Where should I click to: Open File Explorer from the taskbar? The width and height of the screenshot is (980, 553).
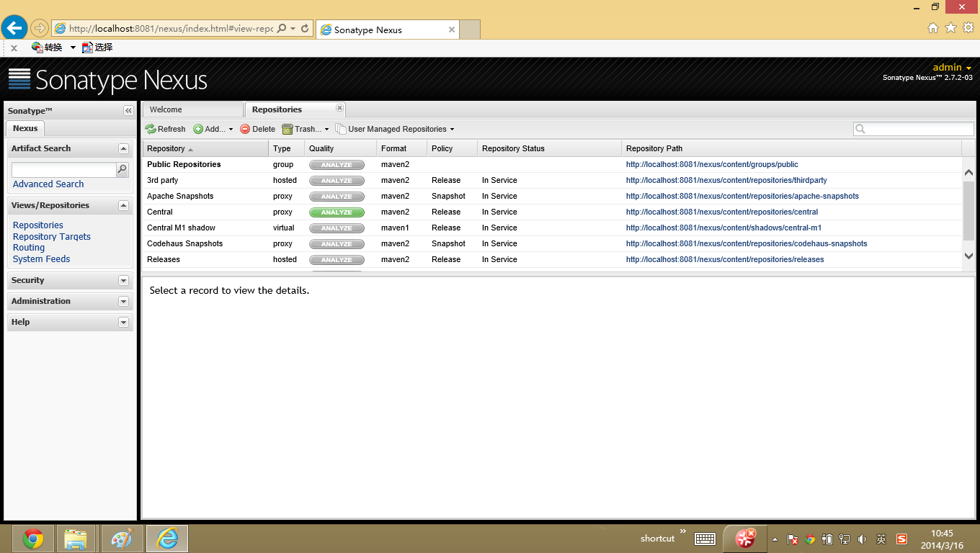[75, 539]
